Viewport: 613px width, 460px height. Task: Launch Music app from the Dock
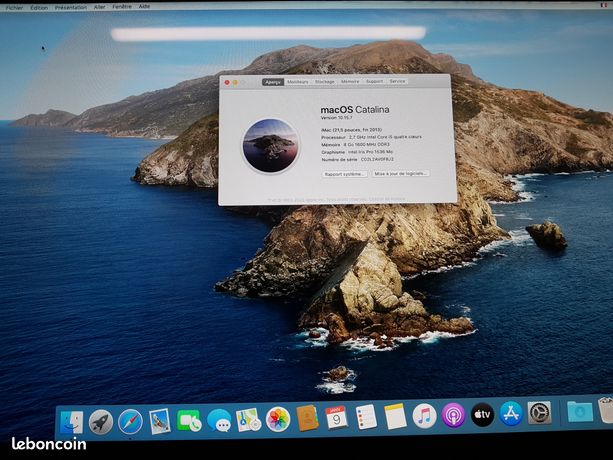tap(424, 416)
